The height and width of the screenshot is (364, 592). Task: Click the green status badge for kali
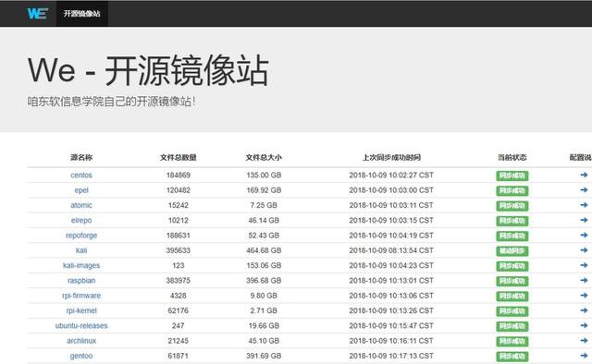[512, 251]
